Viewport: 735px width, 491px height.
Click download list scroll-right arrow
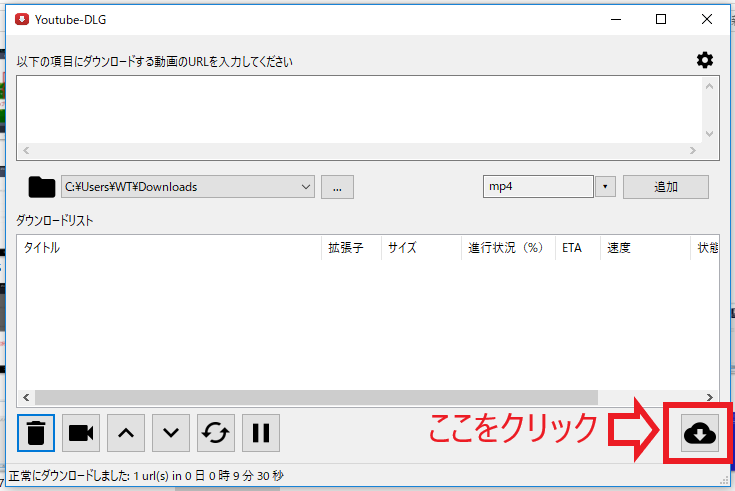pos(710,397)
